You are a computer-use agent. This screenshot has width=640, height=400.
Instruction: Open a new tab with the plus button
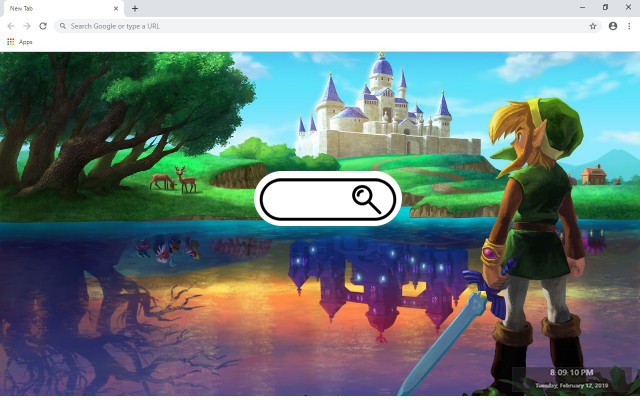pyautogui.click(x=135, y=8)
